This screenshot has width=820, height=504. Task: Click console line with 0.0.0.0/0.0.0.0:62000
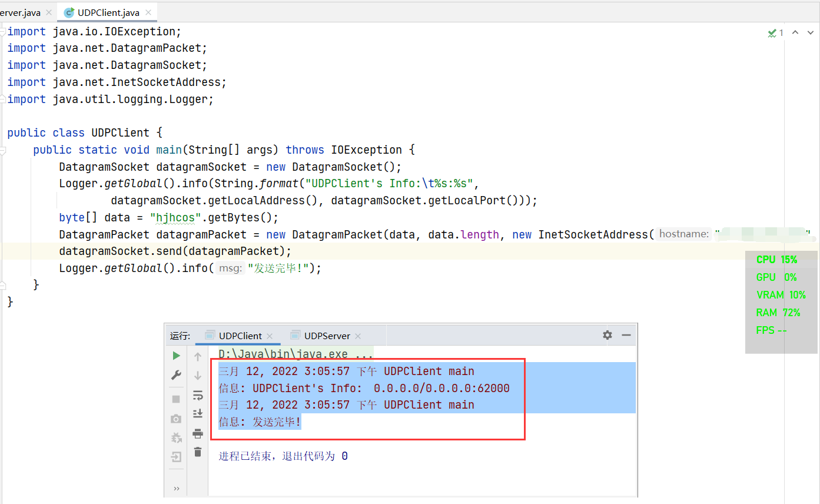tap(364, 388)
